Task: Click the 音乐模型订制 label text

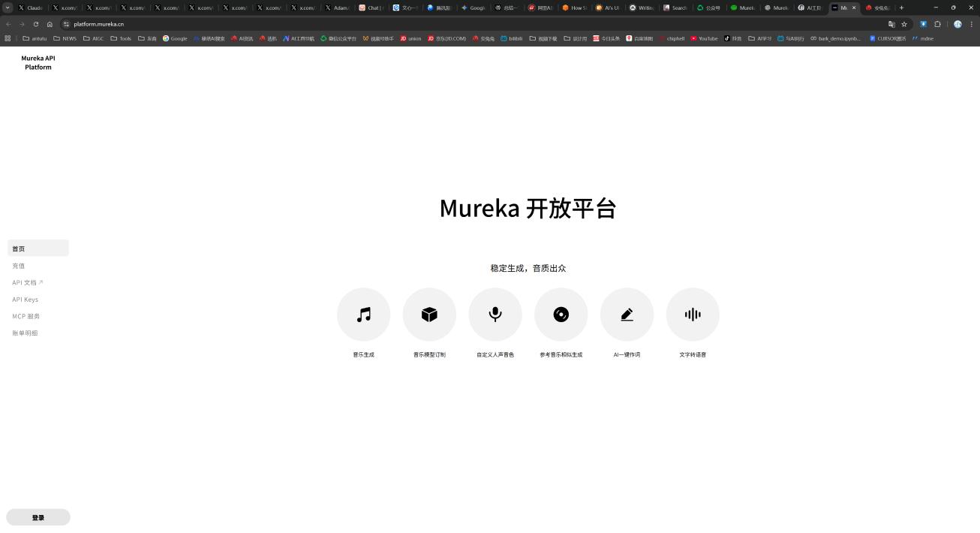Action: 429,354
